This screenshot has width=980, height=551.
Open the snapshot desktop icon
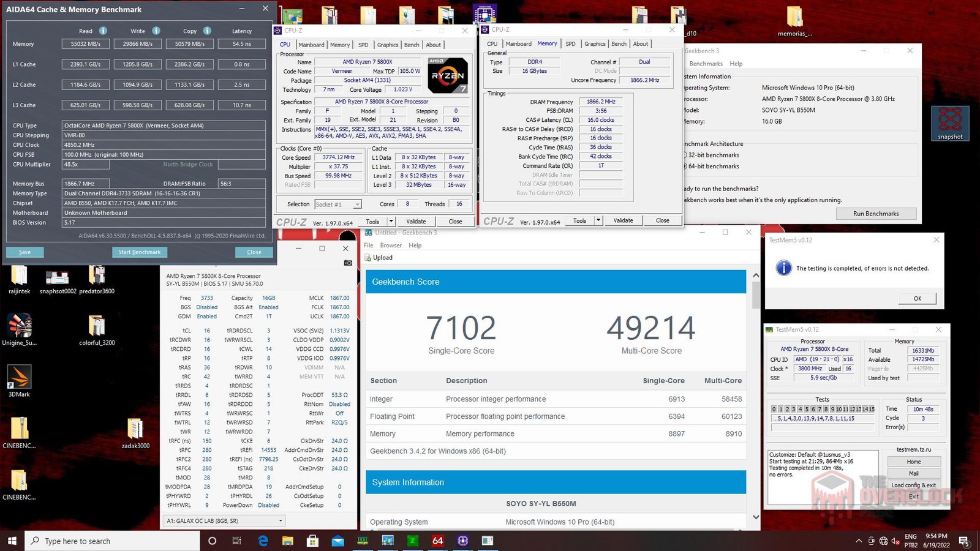(x=950, y=123)
